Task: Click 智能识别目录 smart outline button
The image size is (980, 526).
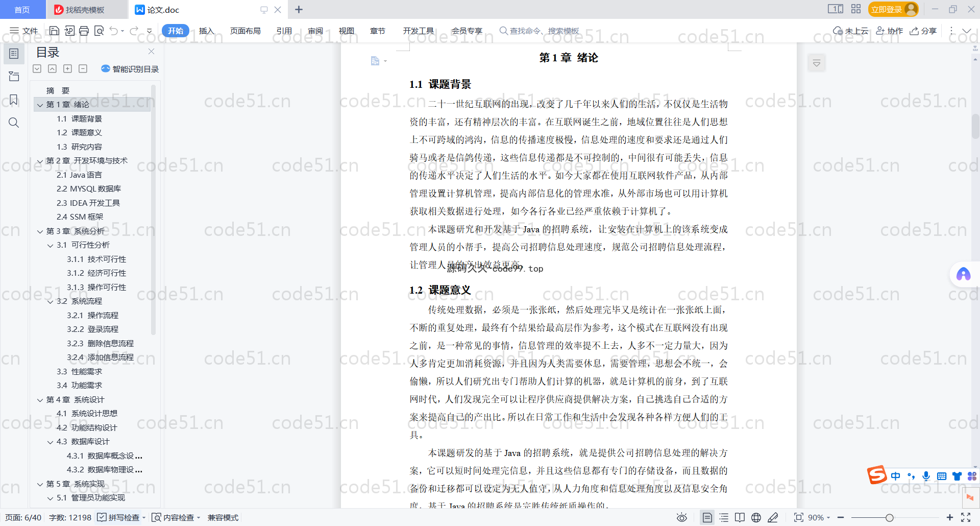Action: click(130, 69)
